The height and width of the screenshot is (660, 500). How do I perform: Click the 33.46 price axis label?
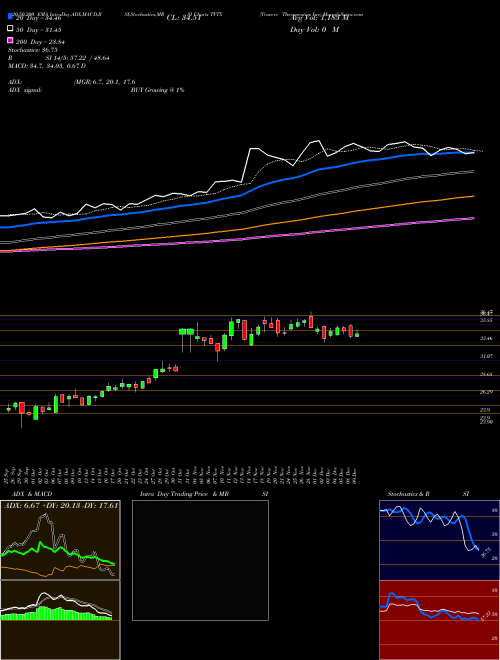coord(486,338)
